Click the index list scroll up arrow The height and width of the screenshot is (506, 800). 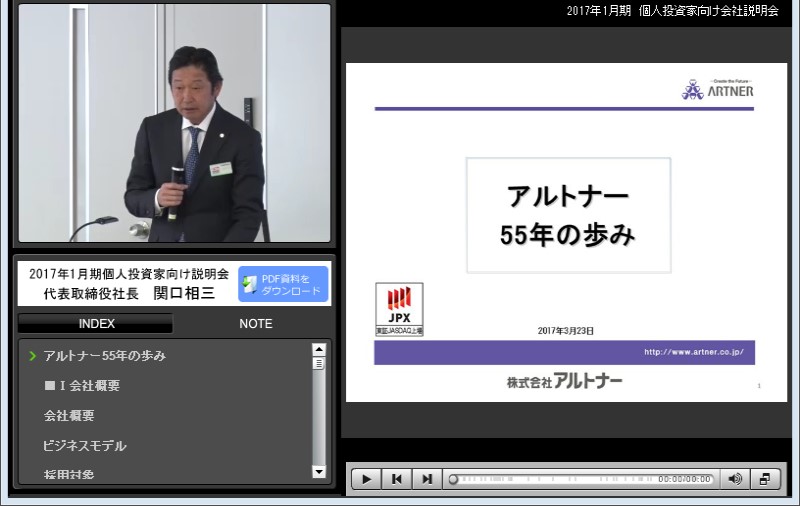pyautogui.click(x=319, y=349)
